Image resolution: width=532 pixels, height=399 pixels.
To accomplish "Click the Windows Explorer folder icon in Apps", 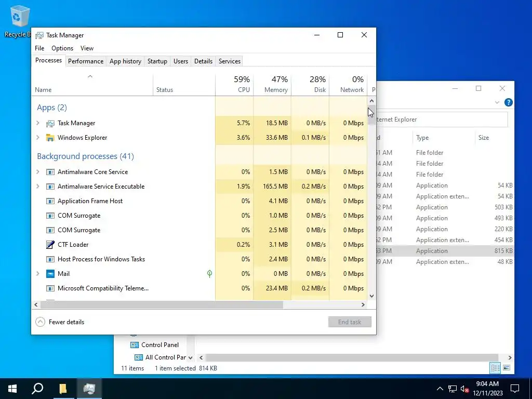I will [x=50, y=138].
